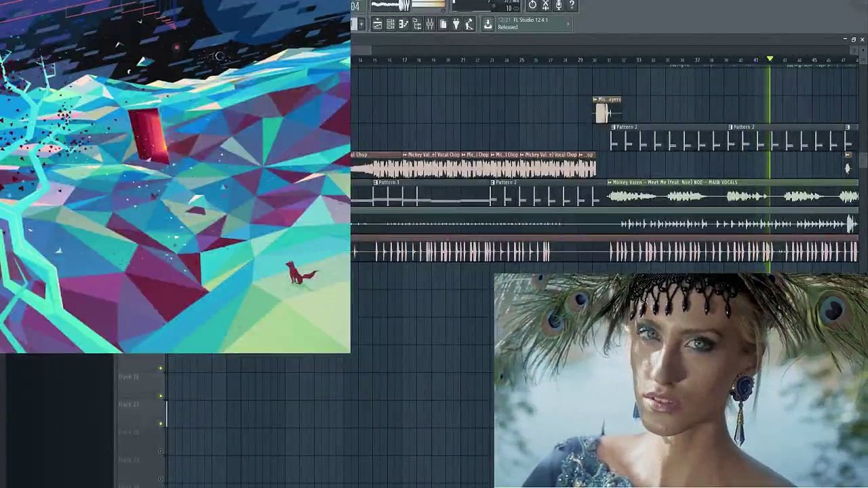Viewport: 868px width, 488px height.
Task: Jump to bar 17 on timeline ruler
Action: click(x=404, y=60)
